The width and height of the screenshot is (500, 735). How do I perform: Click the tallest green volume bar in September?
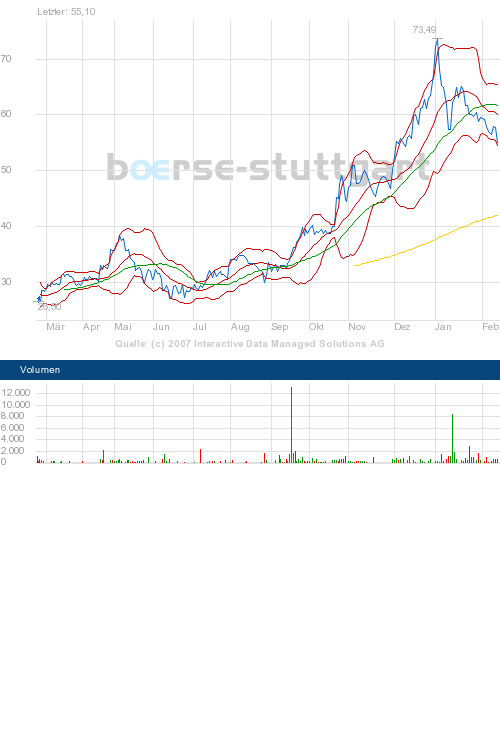[x=291, y=425]
